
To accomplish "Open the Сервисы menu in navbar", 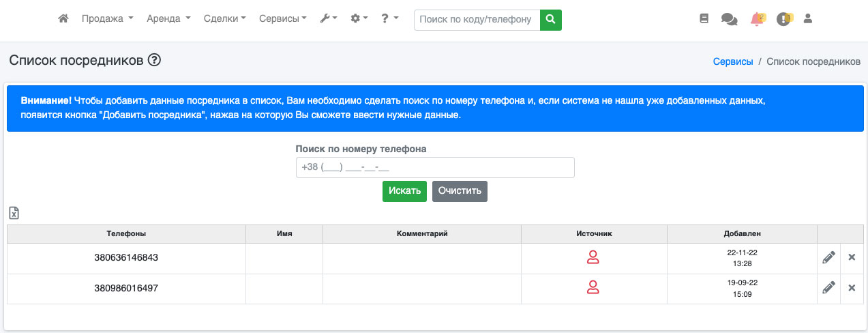I will tap(282, 19).
